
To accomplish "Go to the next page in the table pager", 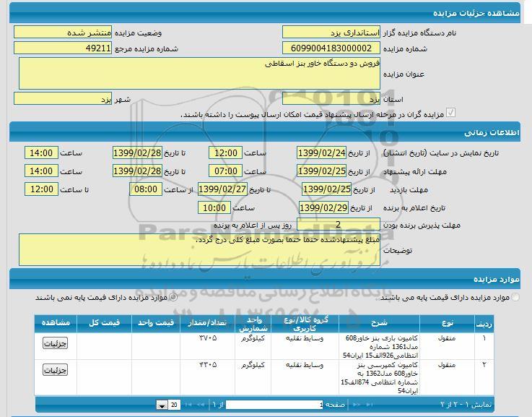I will coord(200,405).
